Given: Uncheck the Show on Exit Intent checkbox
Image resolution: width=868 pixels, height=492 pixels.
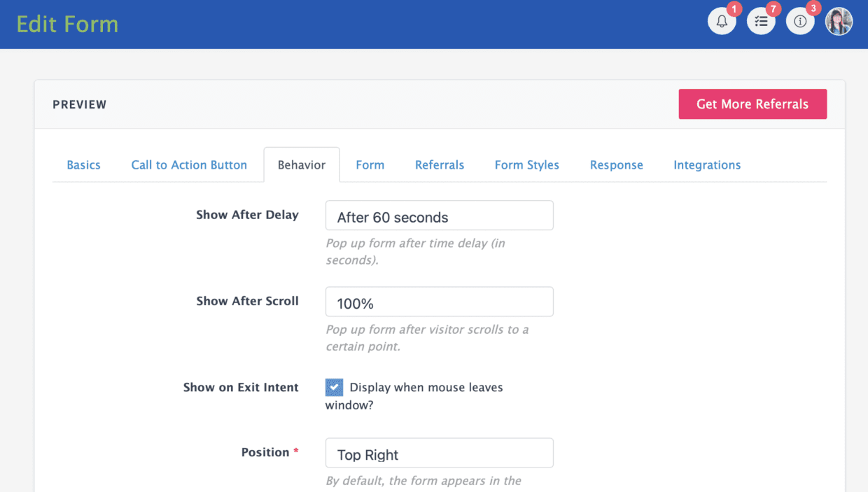Looking at the screenshot, I should click(335, 387).
